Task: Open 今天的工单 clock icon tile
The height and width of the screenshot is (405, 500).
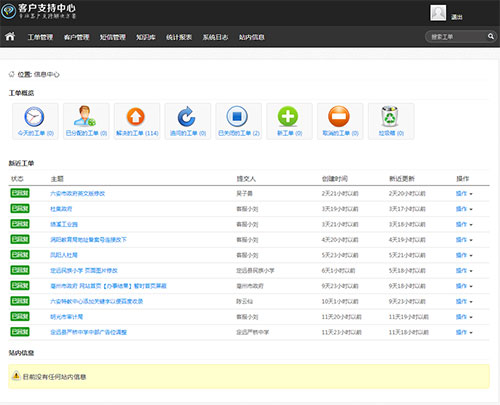Action: (x=35, y=121)
